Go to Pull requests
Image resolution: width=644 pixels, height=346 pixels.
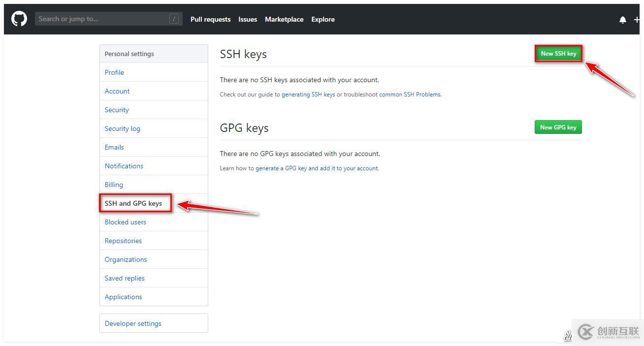210,19
